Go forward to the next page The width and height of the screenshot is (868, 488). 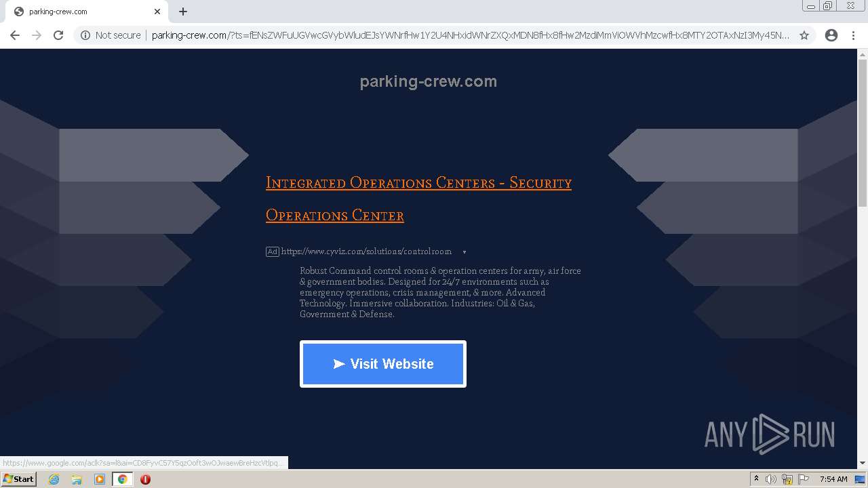click(x=37, y=35)
